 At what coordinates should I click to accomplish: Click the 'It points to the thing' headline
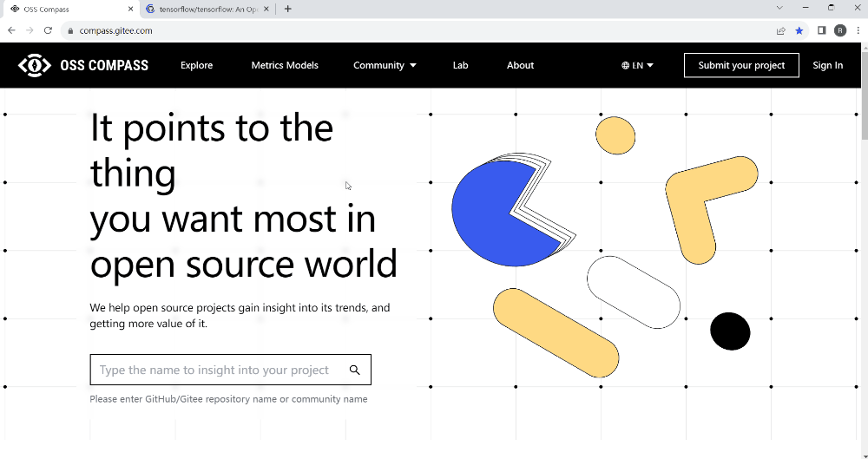point(212,150)
